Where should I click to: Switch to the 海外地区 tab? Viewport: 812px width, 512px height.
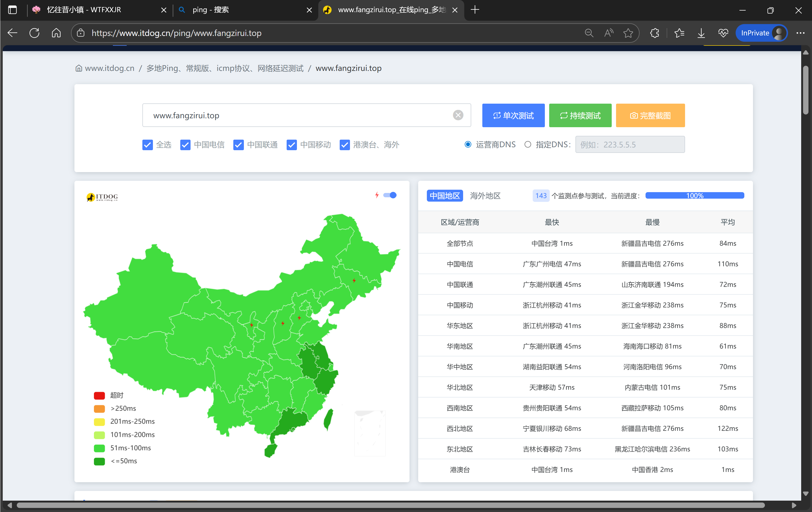pyautogui.click(x=485, y=196)
